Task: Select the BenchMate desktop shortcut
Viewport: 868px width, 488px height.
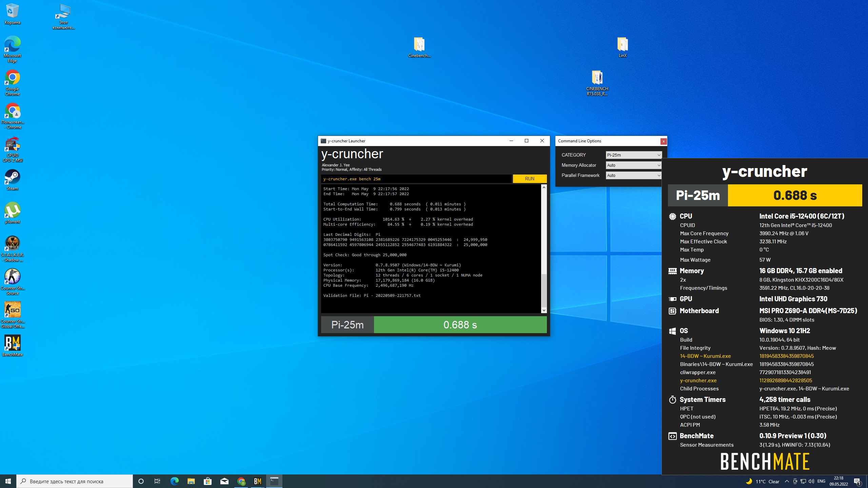Action: (13, 346)
